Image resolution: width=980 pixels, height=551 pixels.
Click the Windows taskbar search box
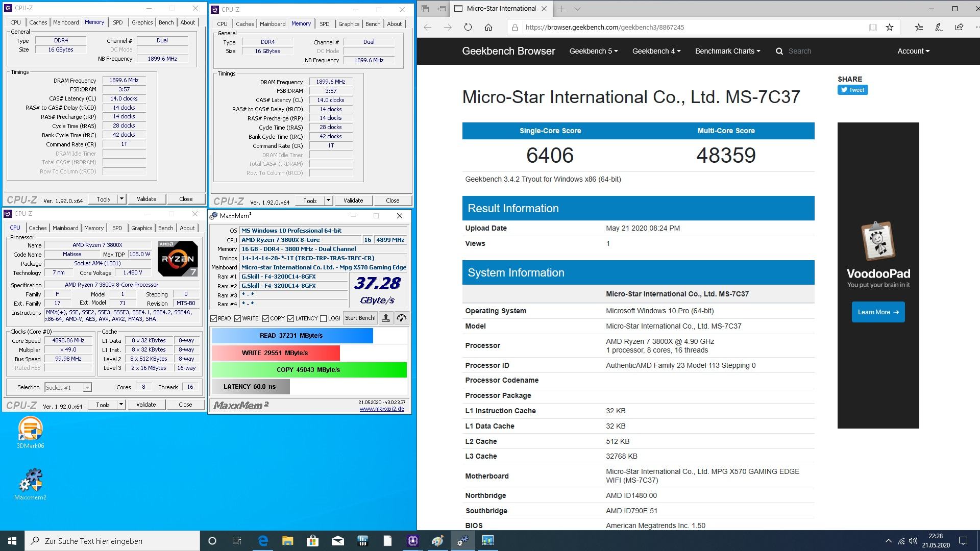(x=112, y=541)
